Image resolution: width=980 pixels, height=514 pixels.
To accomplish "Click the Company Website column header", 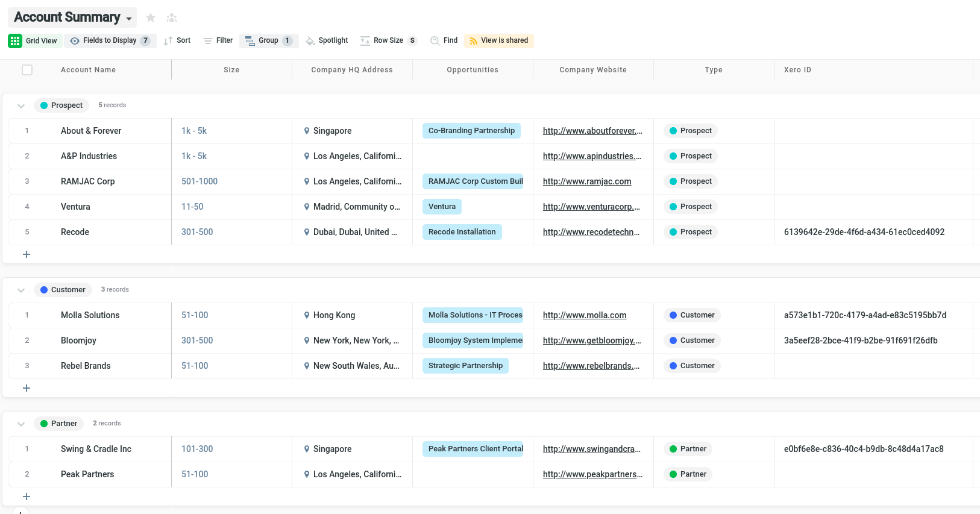I will coord(593,70).
